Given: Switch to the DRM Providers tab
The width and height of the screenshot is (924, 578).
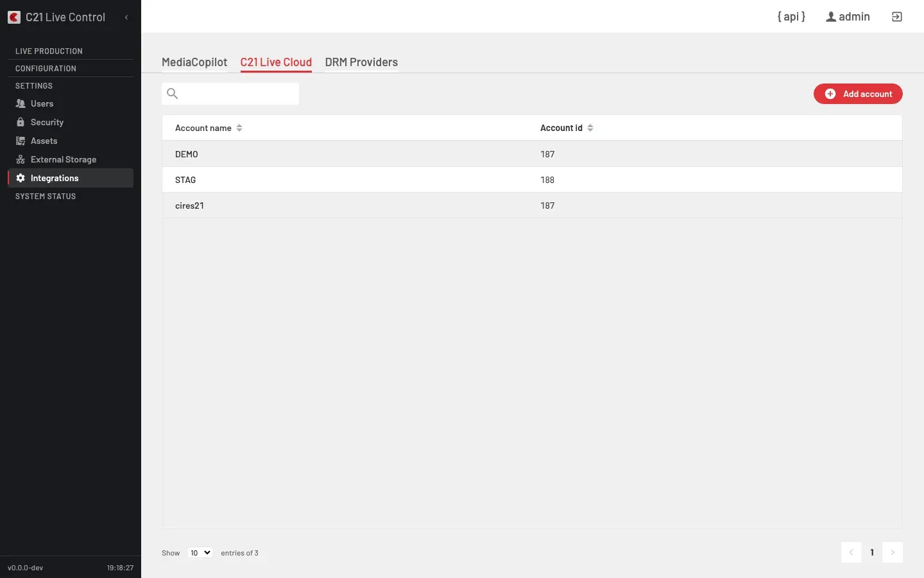Looking at the screenshot, I should pos(361,62).
